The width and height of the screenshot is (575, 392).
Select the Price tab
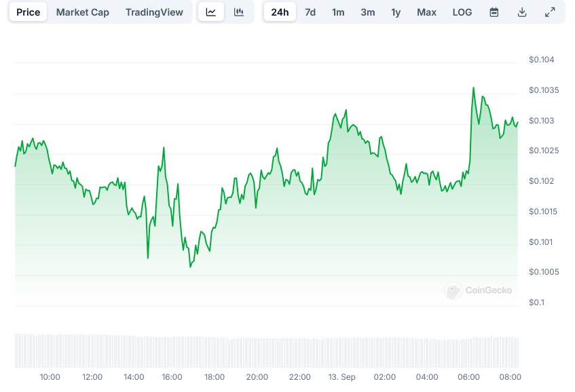[x=29, y=12]
